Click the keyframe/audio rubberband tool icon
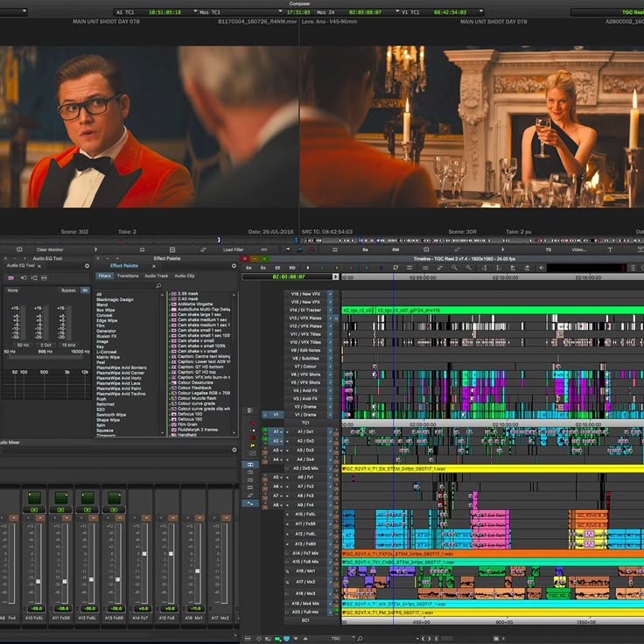644x644 pixels. 250,503
